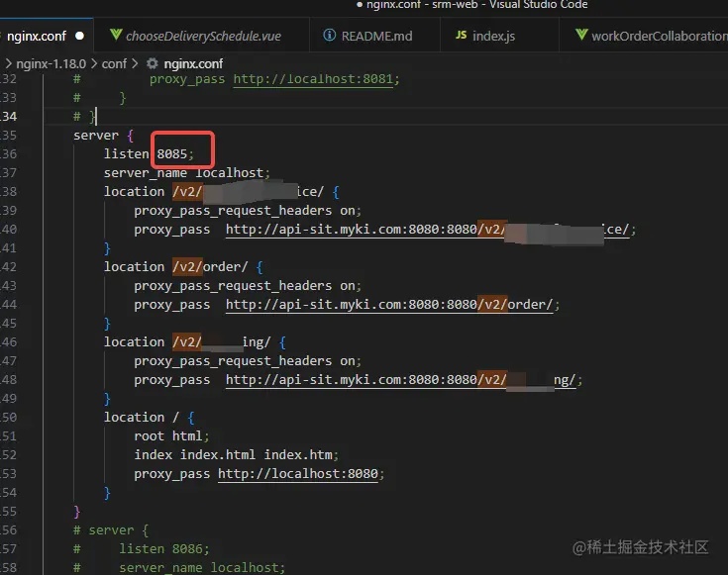
Task: Click 'index index.html index.htm;' line
Action: tap(236, 455)
